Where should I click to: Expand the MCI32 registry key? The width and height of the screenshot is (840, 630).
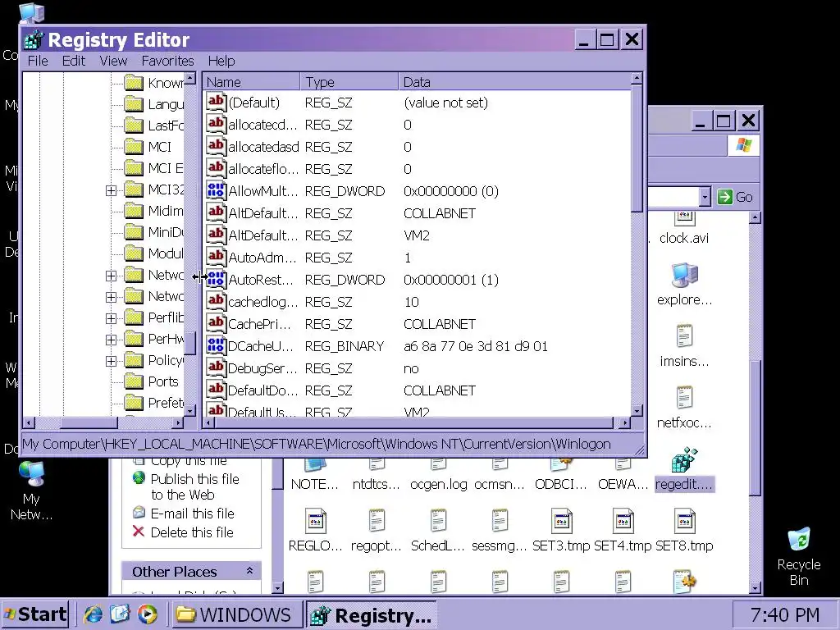click(111, 190)
